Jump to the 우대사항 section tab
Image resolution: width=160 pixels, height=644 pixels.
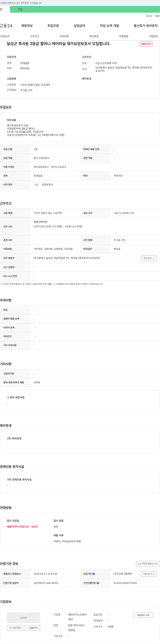tap(64, 36)
